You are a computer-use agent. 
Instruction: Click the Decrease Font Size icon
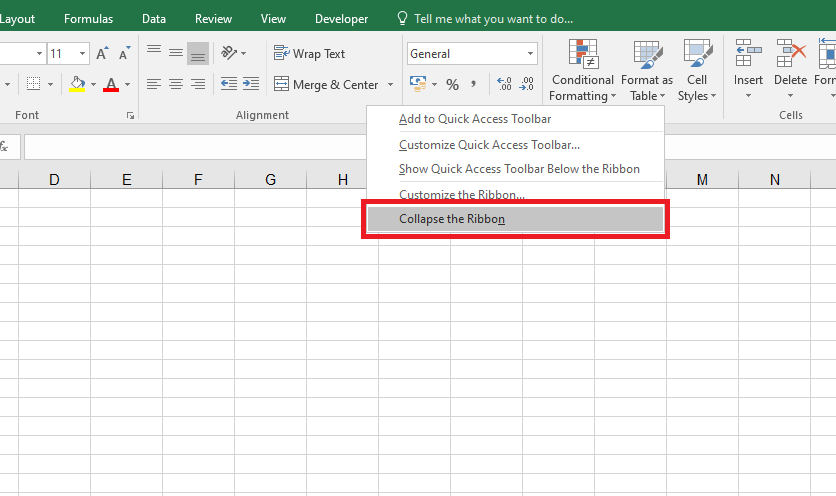(x=124, y=54)
